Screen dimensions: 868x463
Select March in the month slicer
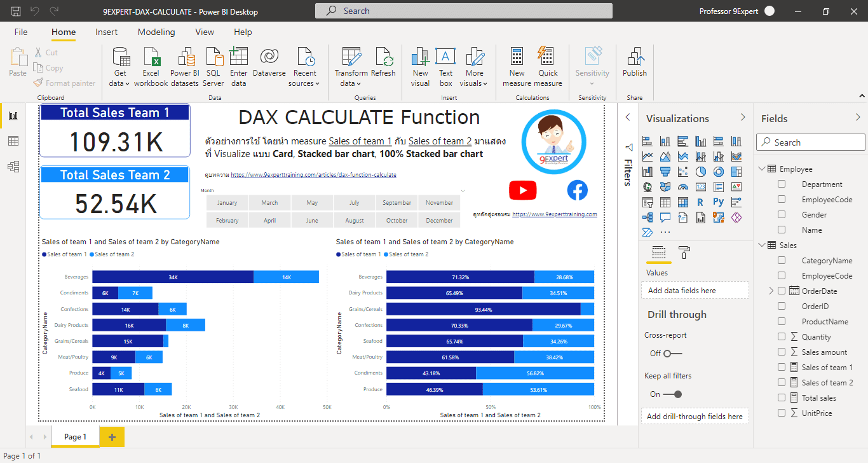269,202
